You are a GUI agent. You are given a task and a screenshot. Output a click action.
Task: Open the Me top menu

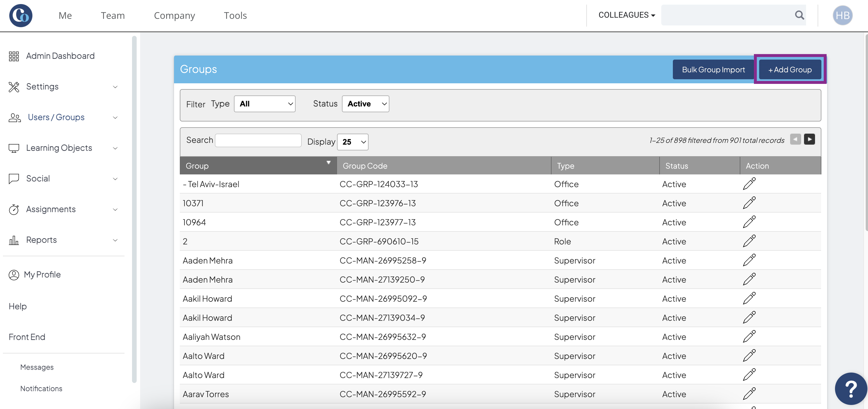coord(65,16)
